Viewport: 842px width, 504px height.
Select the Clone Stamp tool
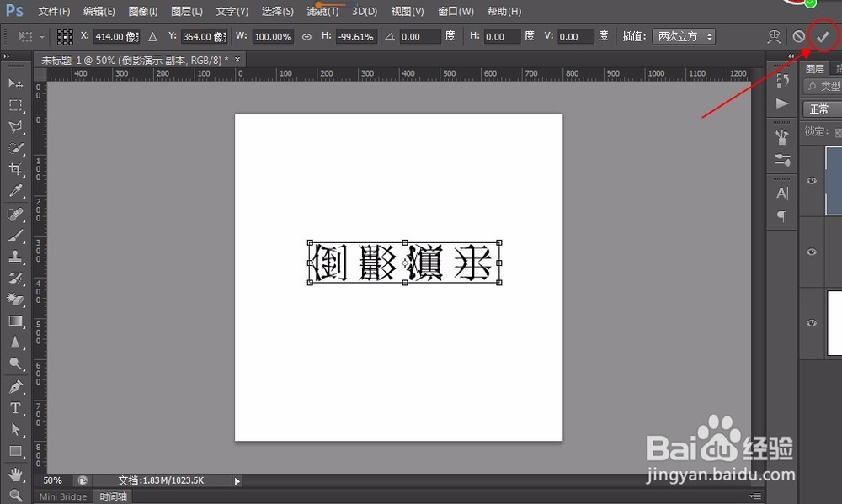(15, 257)
